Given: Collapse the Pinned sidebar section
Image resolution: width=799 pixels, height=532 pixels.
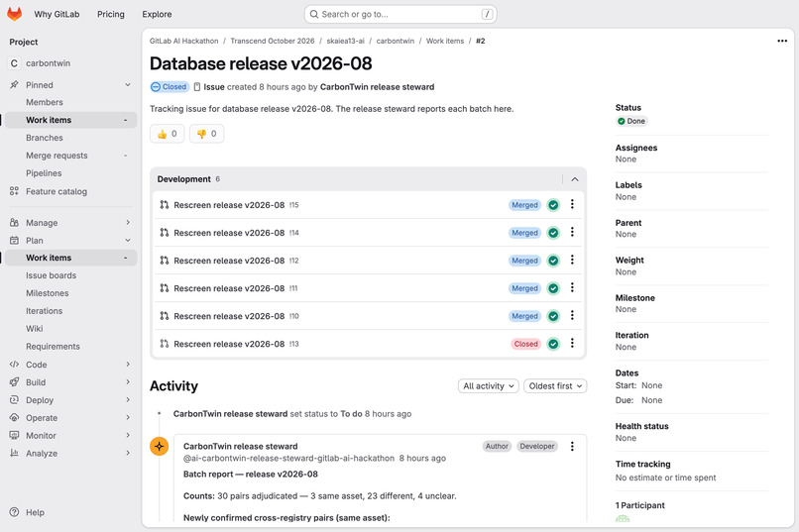Looking at the screenshot, I should pos(128,85).
